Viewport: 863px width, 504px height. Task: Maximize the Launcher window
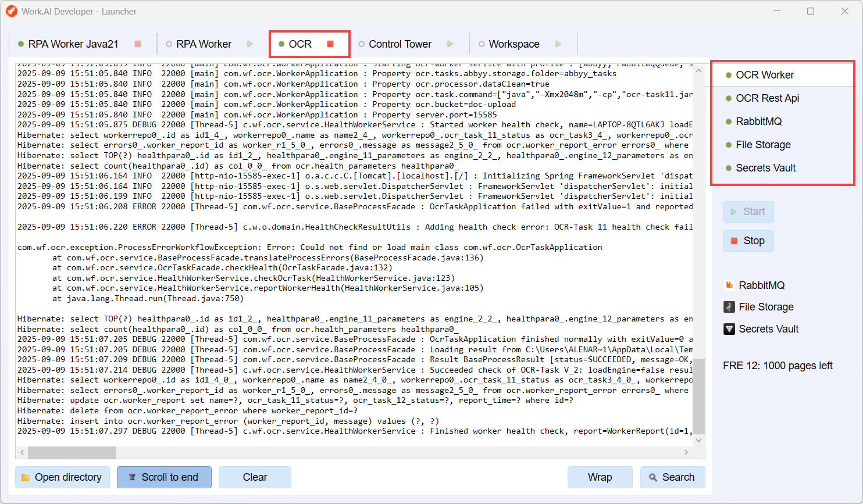click(x=811, y=11)
